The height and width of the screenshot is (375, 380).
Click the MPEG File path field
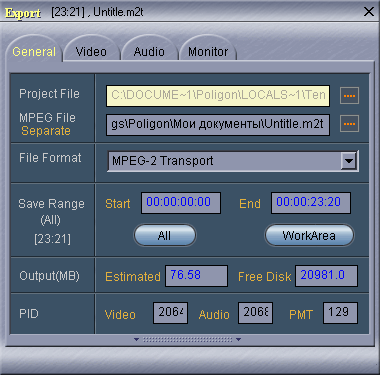218,125
